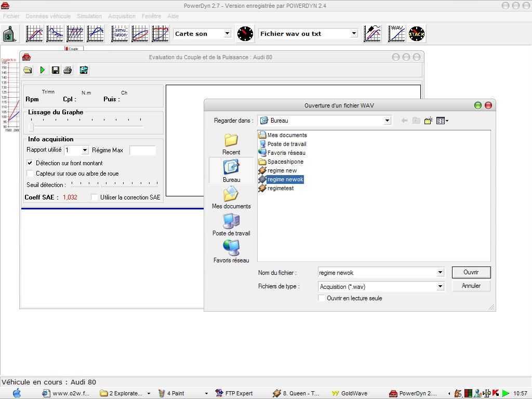
Task: Select Favoris réseau in file list
Action: tap(282, 153)
